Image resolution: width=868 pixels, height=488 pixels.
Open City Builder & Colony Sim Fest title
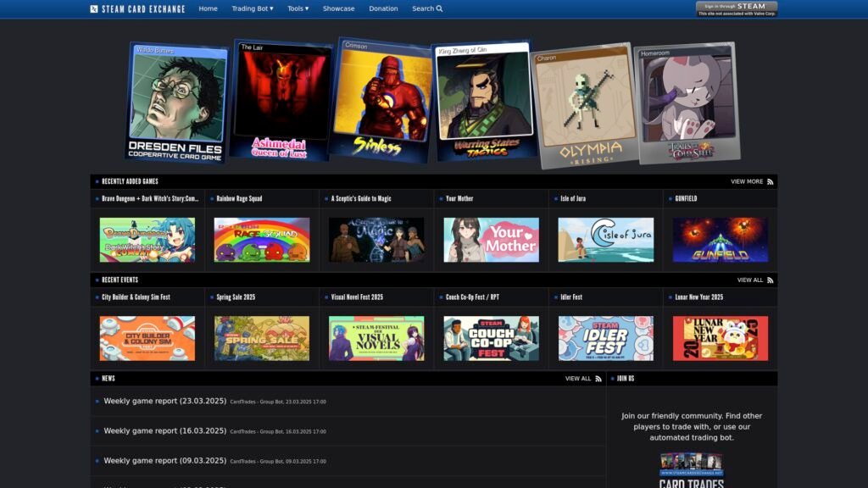136,297
